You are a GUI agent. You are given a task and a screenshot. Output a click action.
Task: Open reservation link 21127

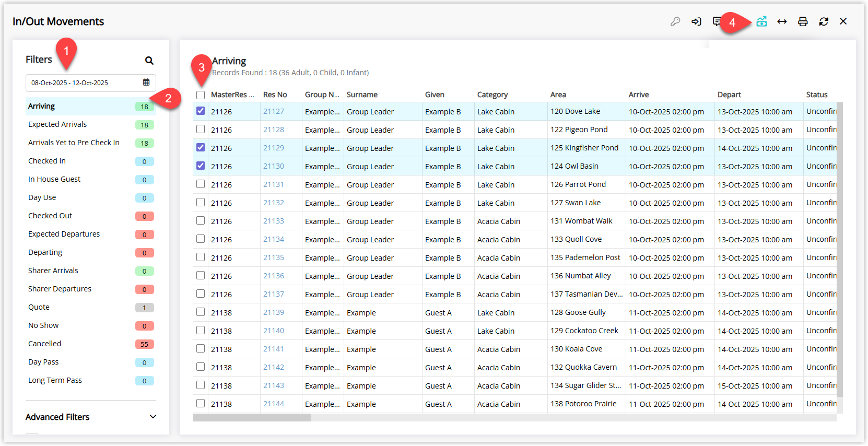click(274, 111)
